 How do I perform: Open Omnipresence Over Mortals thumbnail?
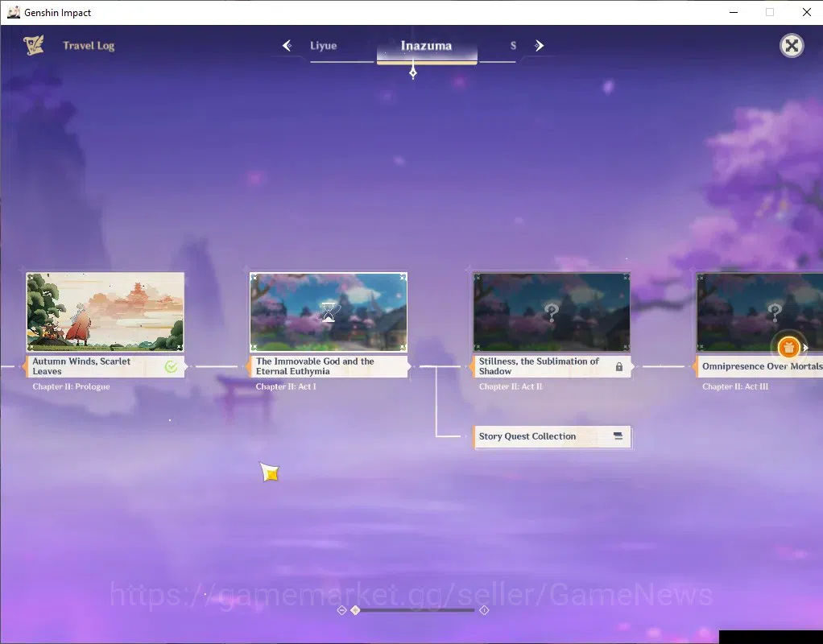coord(759,312)
